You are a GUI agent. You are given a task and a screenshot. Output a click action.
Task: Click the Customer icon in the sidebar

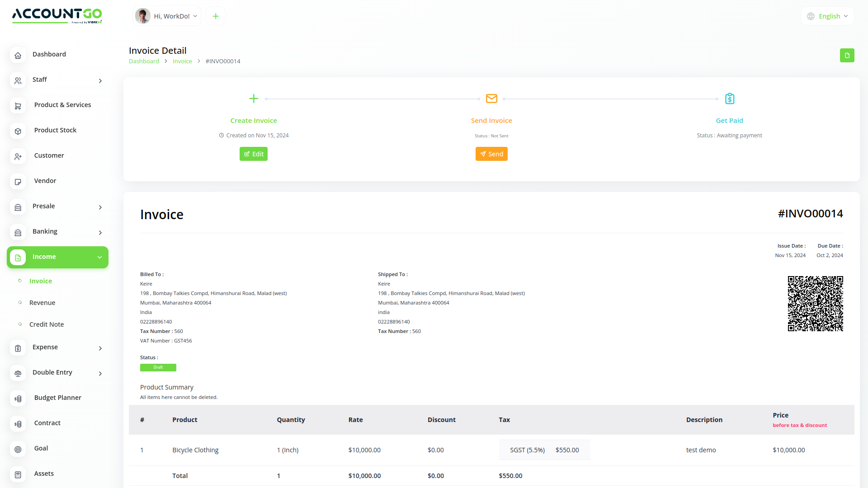tap(18, 156)
